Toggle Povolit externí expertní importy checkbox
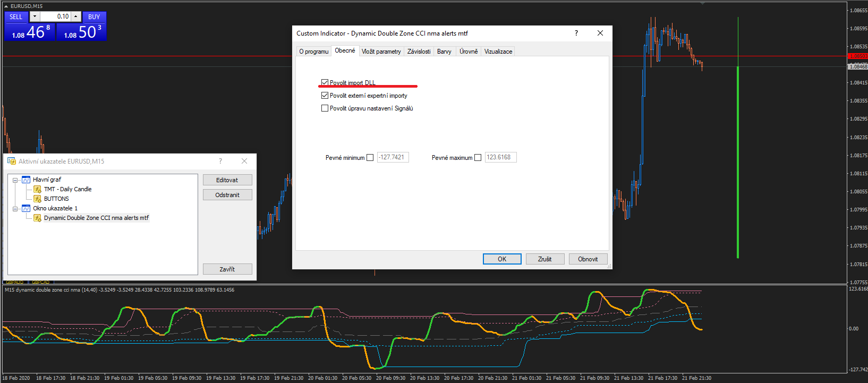868x383 pixels. pos(325,96)
